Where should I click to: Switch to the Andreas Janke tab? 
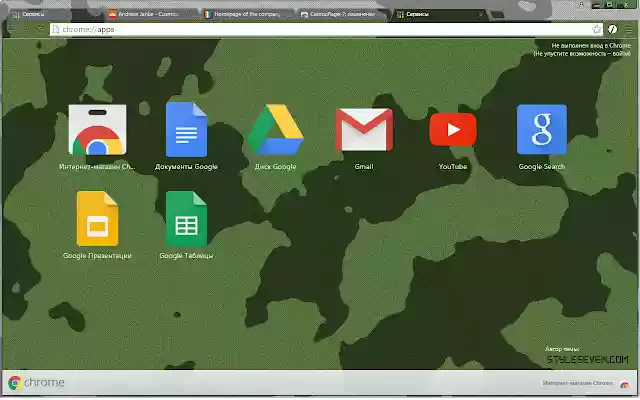149,14
